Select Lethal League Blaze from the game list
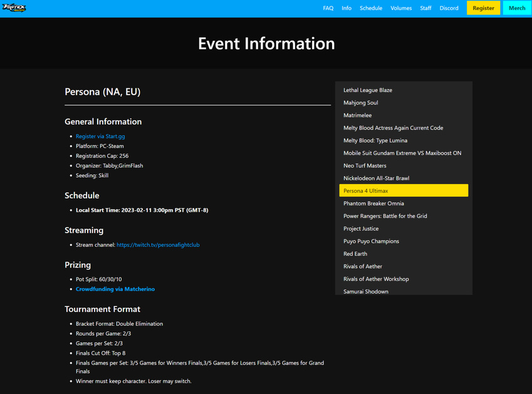This screenshot has height=394, width=532. (368, 90)
